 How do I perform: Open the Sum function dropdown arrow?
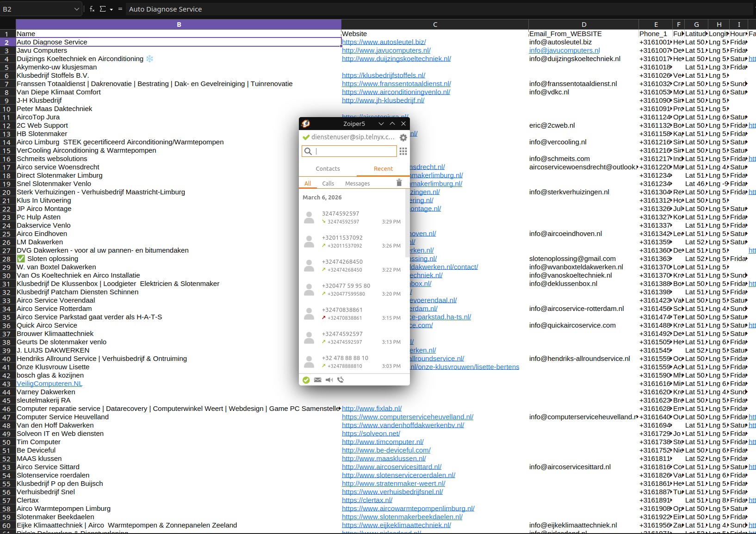pos(112,9)
